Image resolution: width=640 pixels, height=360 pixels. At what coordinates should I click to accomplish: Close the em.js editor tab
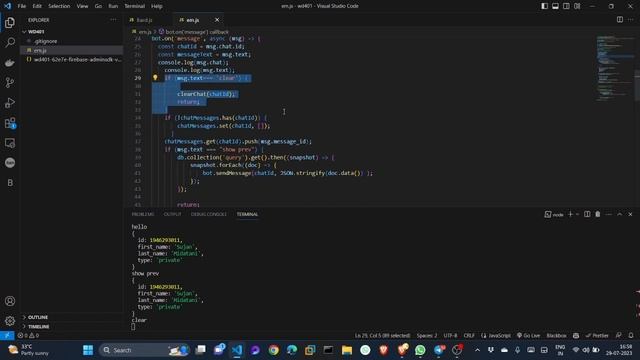pyautogui.click(x=217, y=20)
